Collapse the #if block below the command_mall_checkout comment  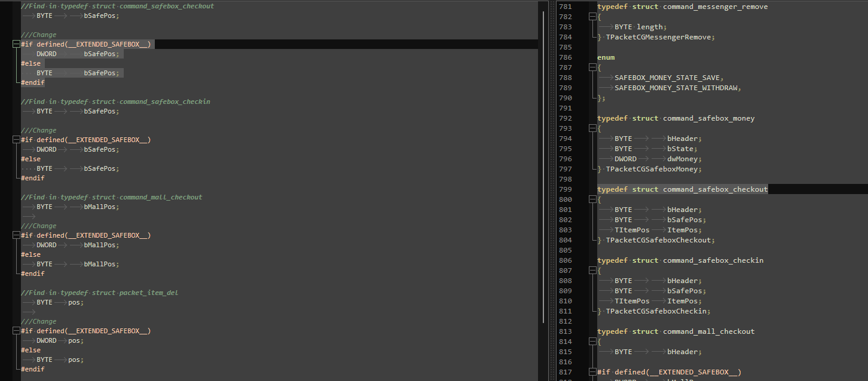[16, 235]
